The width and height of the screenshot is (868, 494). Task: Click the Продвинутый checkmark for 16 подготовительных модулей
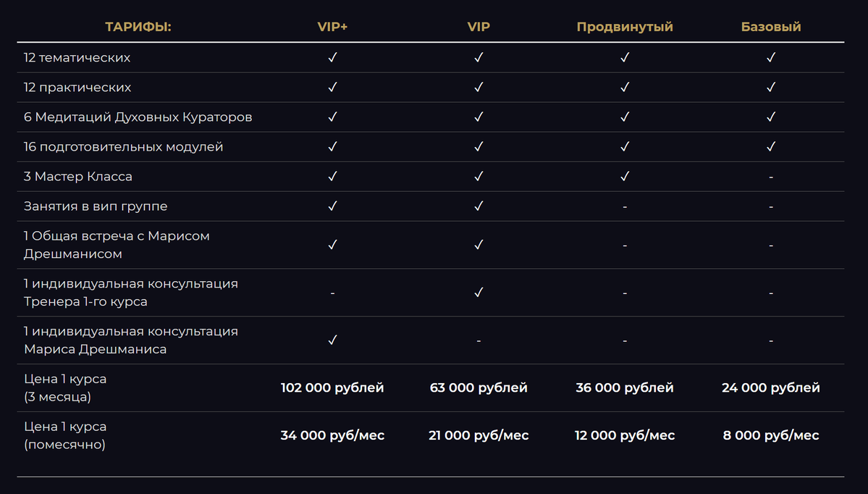tap(625, 147)
